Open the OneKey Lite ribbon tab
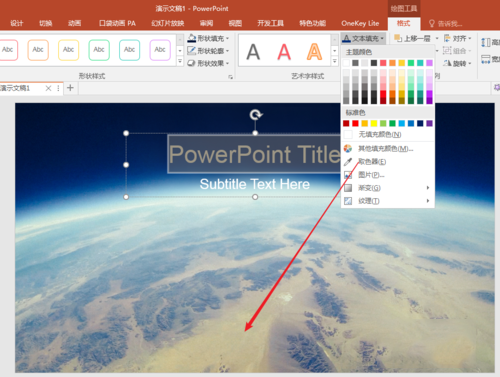Viewport: 500px width, 377px height. click(360, 23)
